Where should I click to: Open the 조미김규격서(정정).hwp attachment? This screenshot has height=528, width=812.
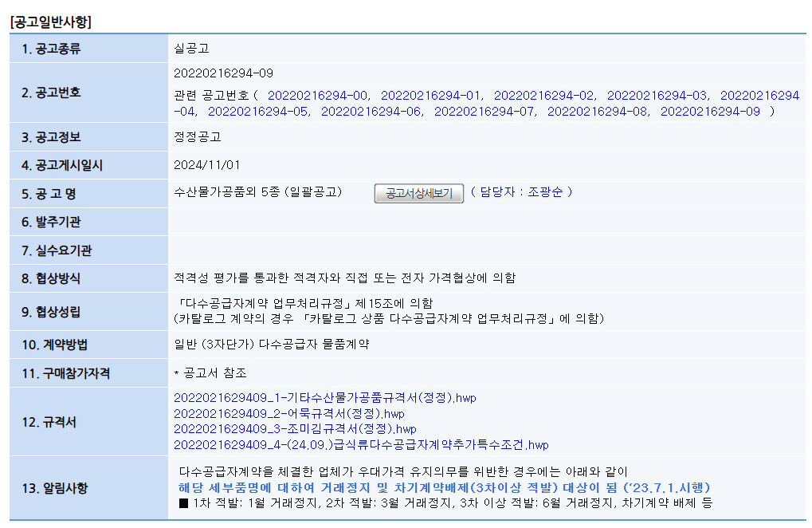click(295, 429)
